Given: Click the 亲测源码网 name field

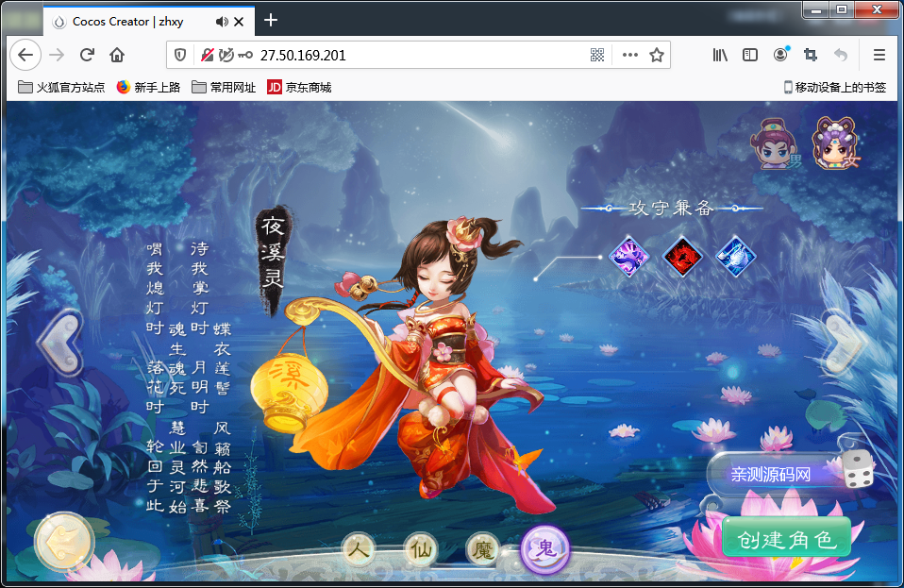Looking at the screenshot, I should [x=772, y=475].
